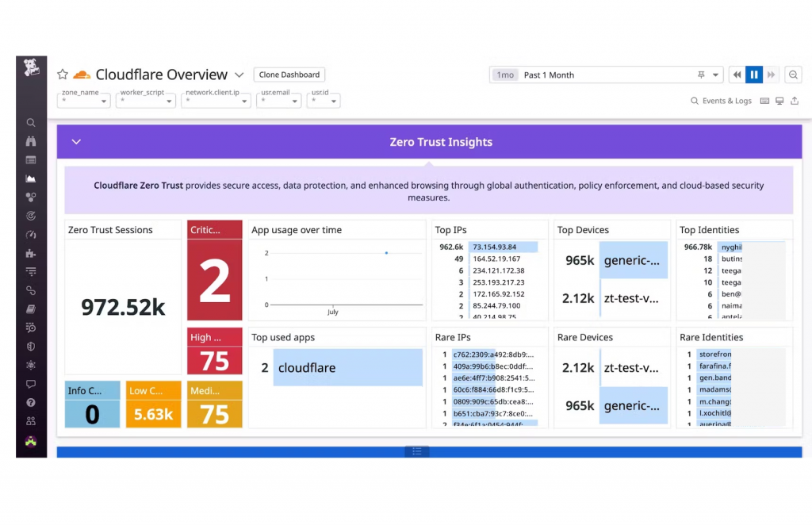Click IP 73.154.93.84 in Top IPs
812x525 pixels.
coord(494,247)
